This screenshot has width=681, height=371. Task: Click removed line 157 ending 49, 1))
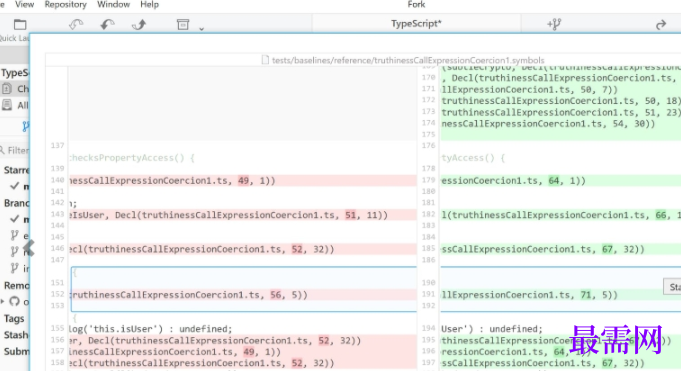click(x=242, y=351)
